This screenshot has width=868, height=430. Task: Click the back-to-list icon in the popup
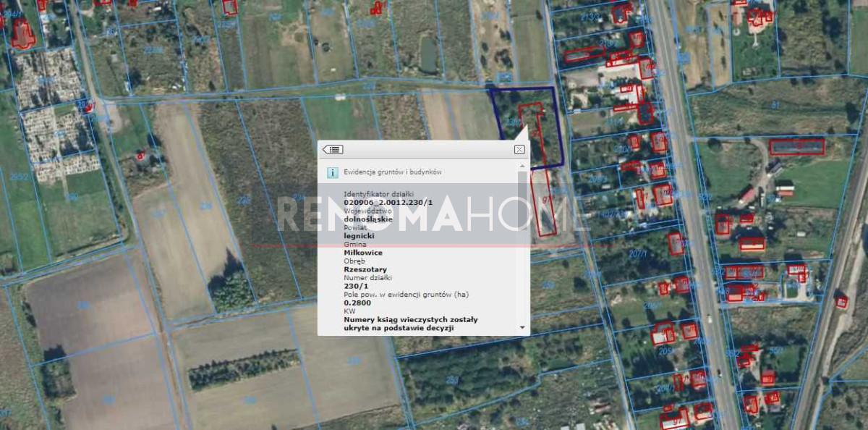click(333, 150)
